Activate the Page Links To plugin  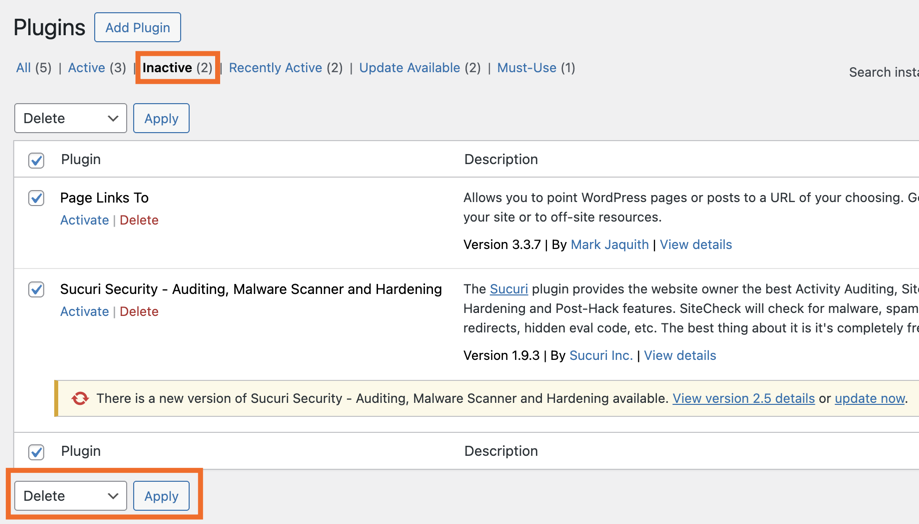tap(84, 220)
